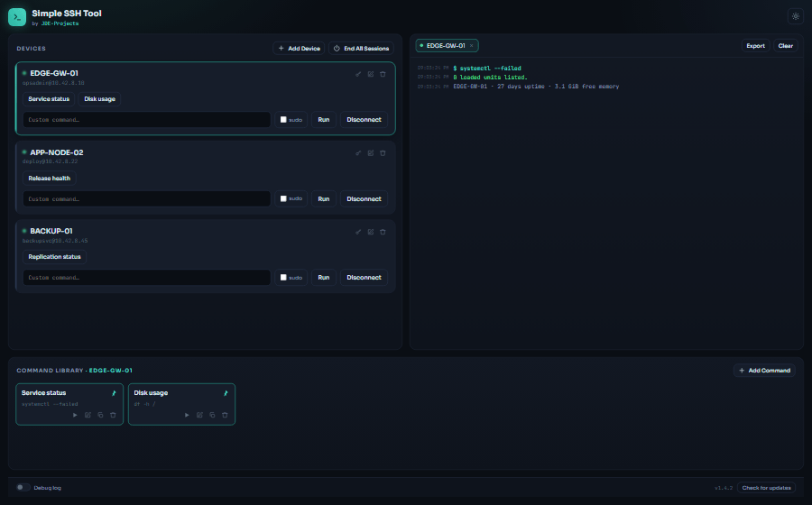The height and width of the screenshot is (505, 812).
Task: Unpin the Disk usage library command
Action: [226, 393]
